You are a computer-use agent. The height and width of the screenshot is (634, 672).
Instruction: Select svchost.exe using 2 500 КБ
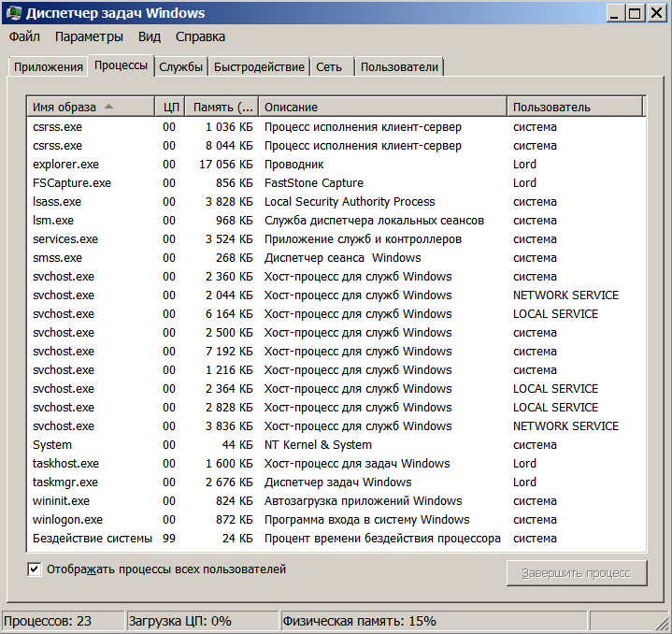click(x=336, y=333)
